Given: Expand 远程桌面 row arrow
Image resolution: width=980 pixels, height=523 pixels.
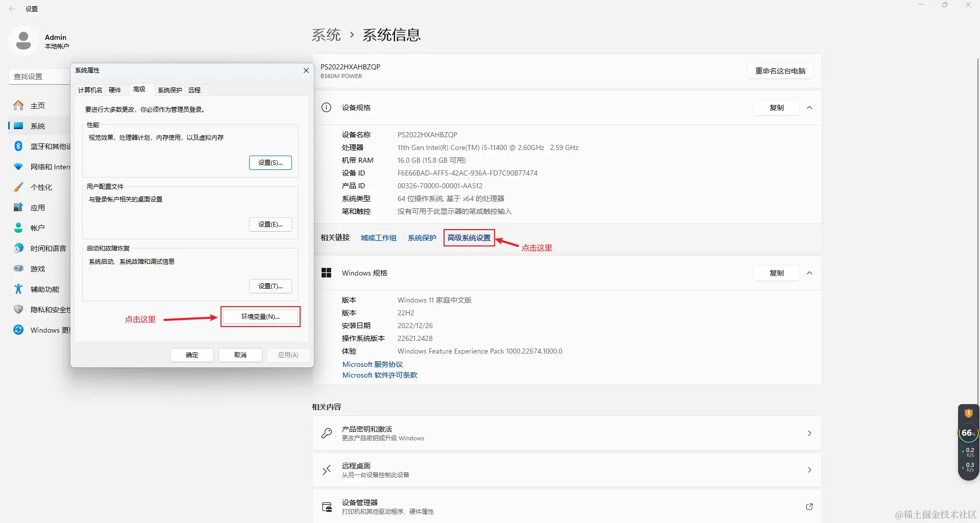Looking at the screenshot, I should click(810, 470).
